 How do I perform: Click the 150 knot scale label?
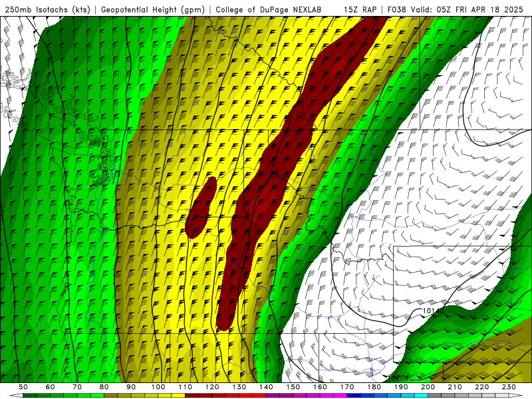[x=293, y=387]
